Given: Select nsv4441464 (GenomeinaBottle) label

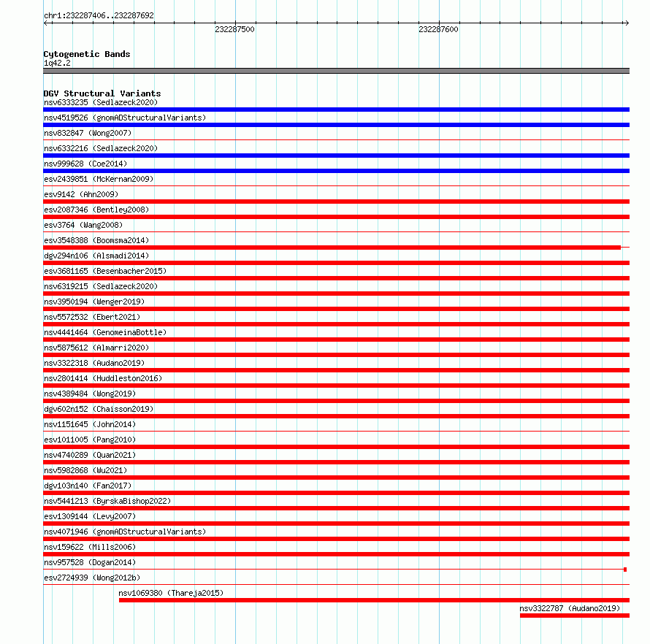Looking at the screenshot, I should pos(105,332).
